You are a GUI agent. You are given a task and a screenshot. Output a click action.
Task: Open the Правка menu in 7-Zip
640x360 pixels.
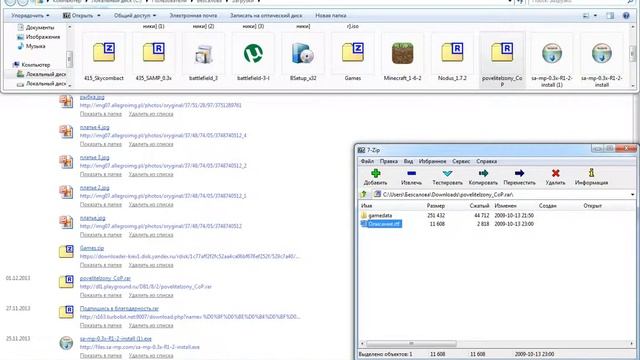pyautogui.click(x=389, y=161)
